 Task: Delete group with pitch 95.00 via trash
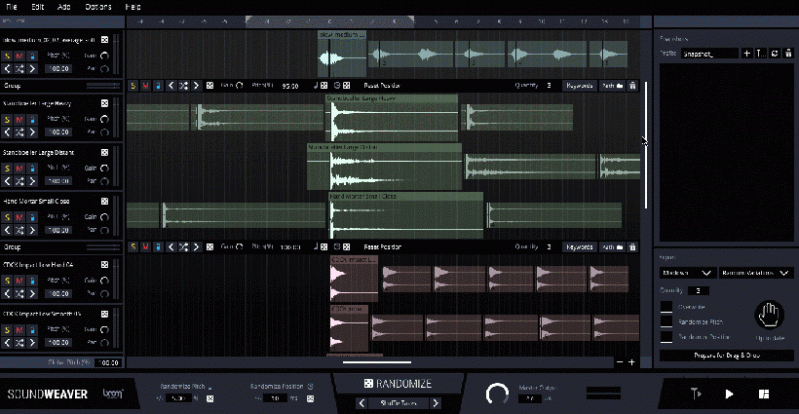pyautogui.click(x=632, y=86)
